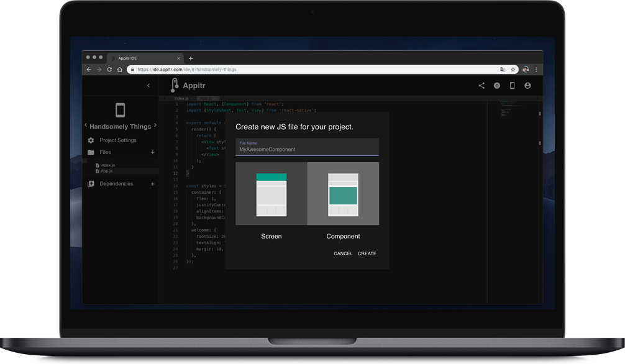Image resolution: width=625 pixels, height=364 pixels.
Task: Click the Project Settings gear icon
Action: coord(91,140)
